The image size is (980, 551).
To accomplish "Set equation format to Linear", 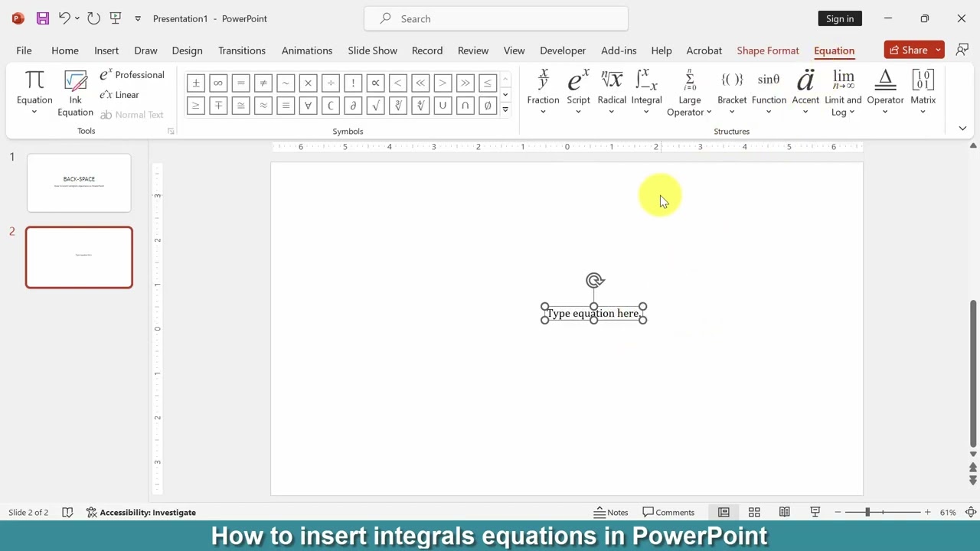I will 119,95.
